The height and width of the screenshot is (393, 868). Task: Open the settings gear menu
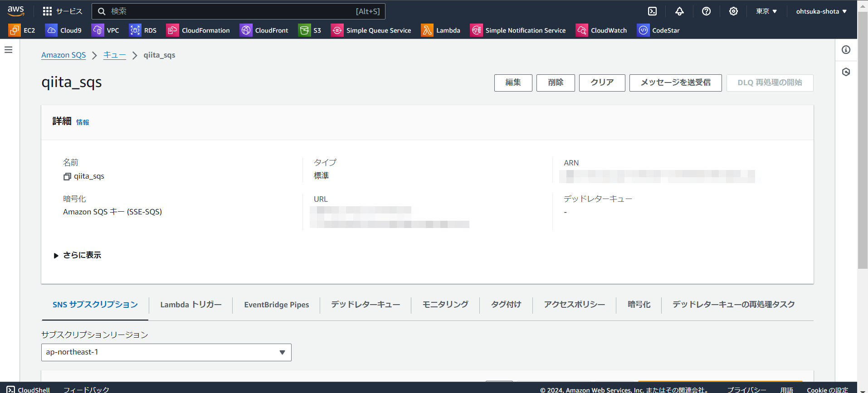[x=733, y=11]
